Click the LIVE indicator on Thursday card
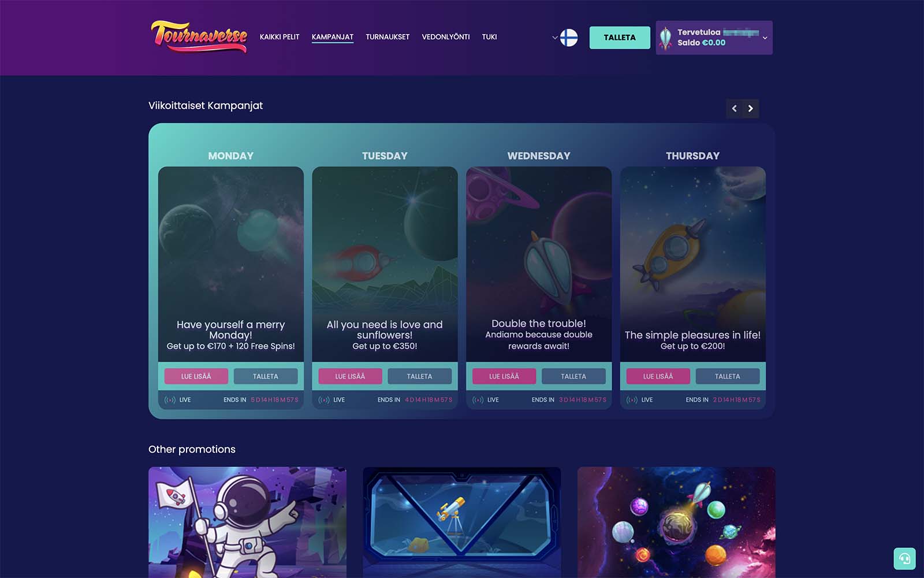 [639, 399]
